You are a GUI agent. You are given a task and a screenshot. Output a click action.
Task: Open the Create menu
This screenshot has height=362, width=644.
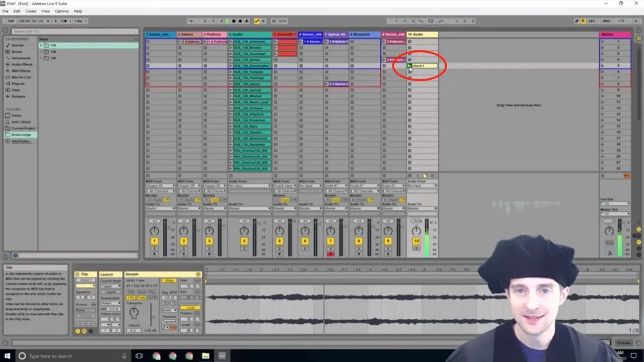(x=31, y=11)
